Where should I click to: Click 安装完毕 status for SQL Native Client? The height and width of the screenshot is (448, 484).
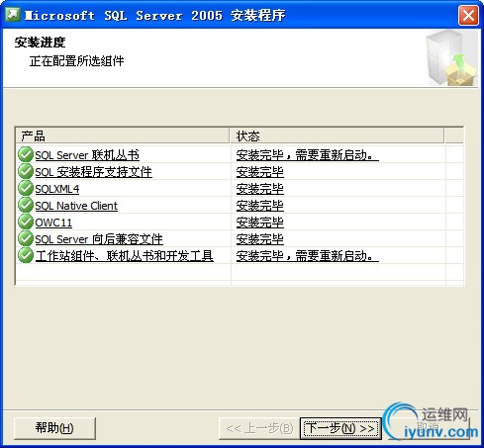coord(260,206)
